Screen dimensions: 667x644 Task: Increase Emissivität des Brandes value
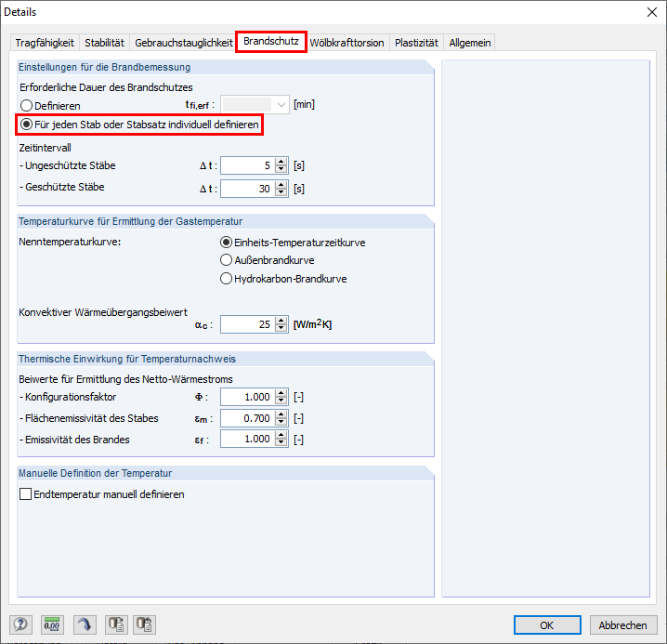pos(281,435)
